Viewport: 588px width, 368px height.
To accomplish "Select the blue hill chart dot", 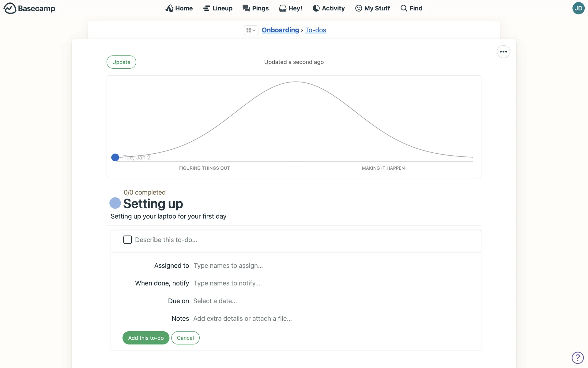I will [x=115, y=157].
